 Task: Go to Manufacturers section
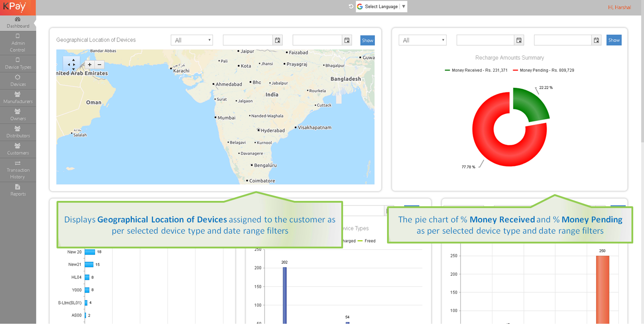click(18, 98)
